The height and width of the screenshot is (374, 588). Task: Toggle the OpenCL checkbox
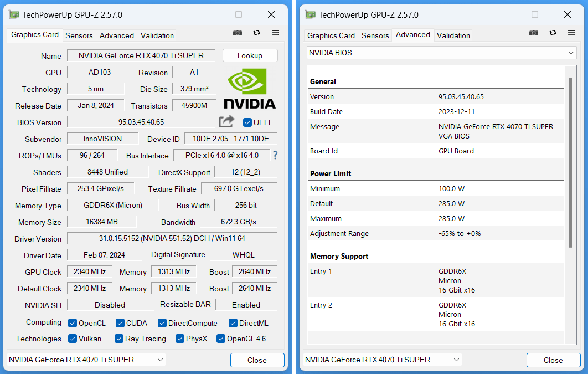(x=73, y=323)
